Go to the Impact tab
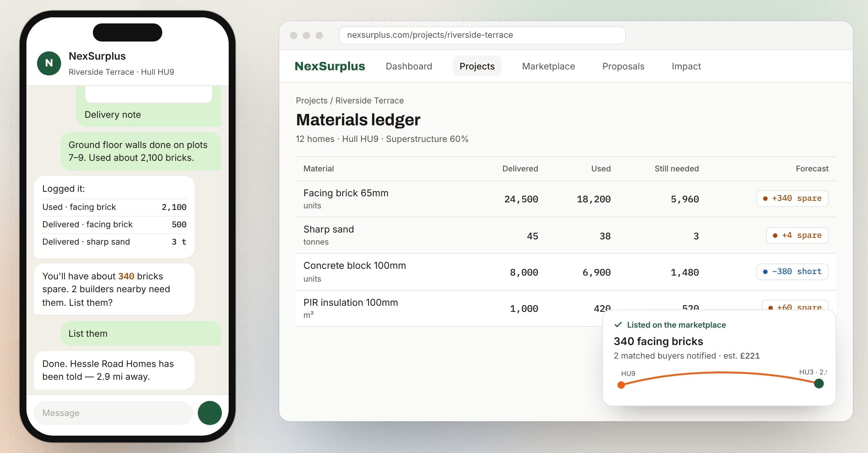This screenshot has height=453, width=868. pos(686,66)
